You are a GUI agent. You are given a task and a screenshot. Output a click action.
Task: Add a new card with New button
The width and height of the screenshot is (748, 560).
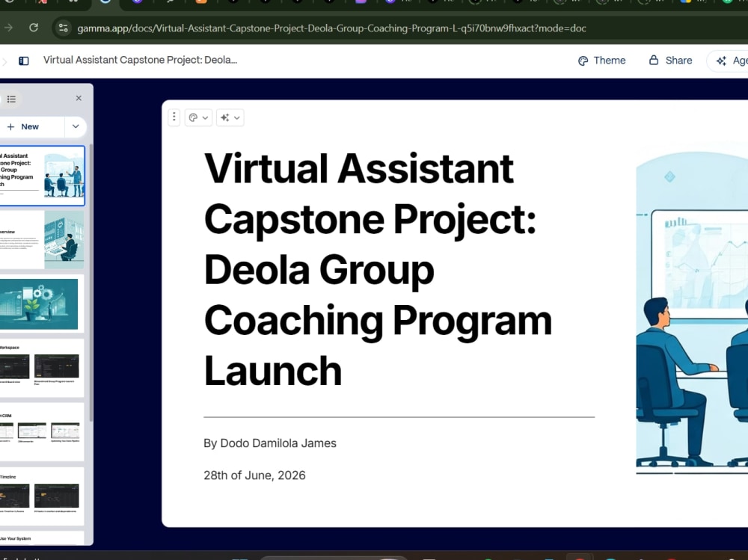(x=30, y=126)
